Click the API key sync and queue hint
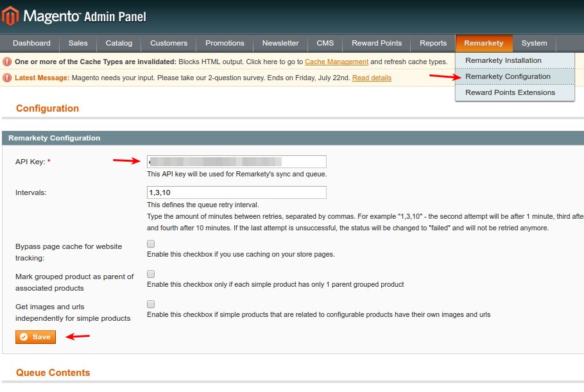Screen dimensions: 584x392 [237, 174]
